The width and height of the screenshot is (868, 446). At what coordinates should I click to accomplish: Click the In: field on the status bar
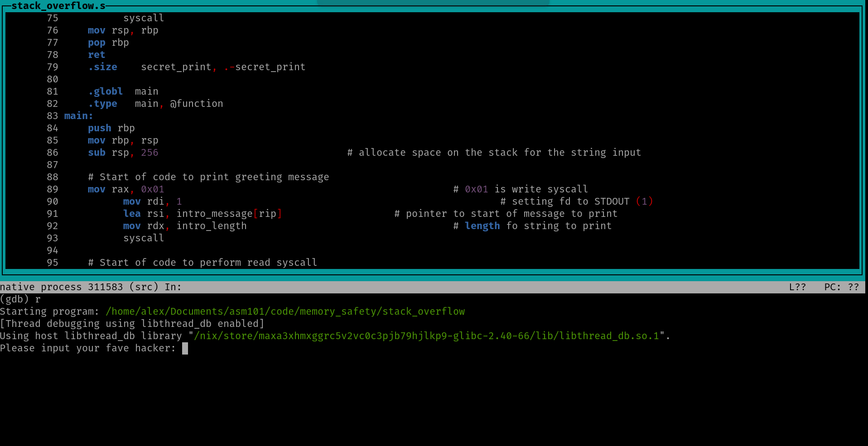click(173, 286)
